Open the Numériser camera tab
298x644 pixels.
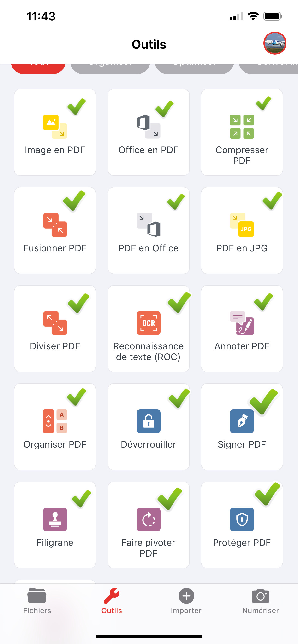(x=260, y=600)
